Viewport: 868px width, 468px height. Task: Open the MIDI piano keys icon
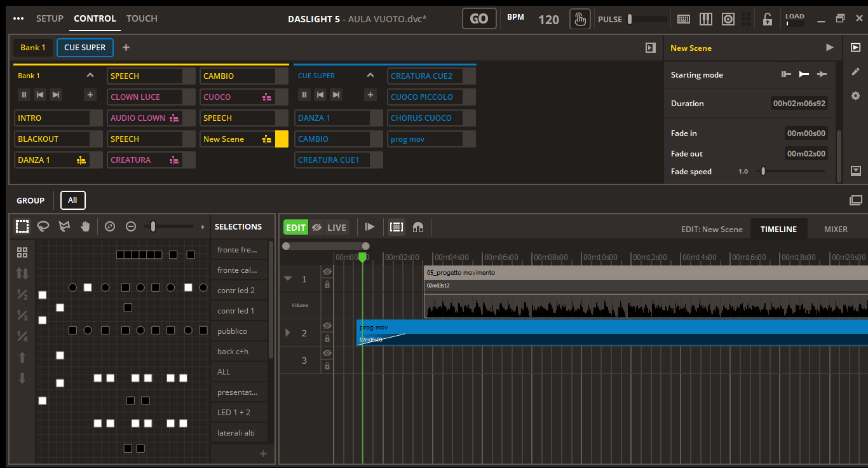click(x=706, y=19)
